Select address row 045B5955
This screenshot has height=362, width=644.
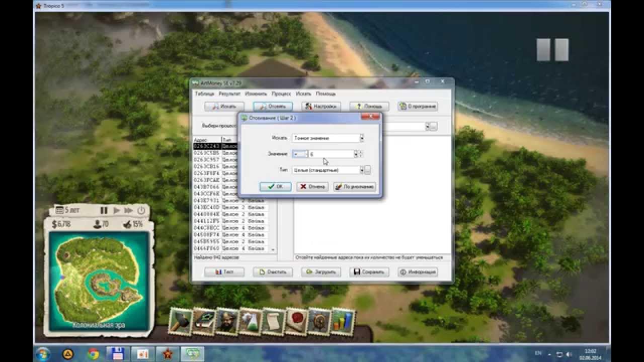tap(230, 241)
